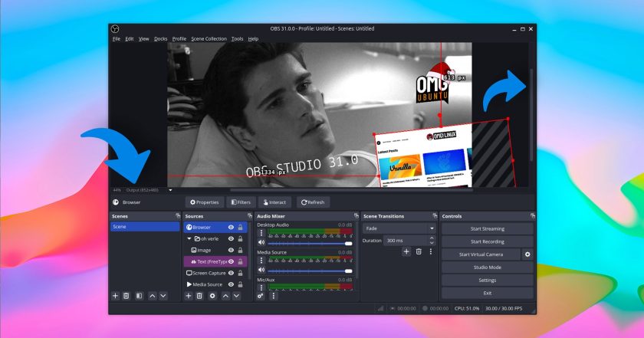The image size is (644, 338).
Task: Increase transition duration stepper up
Action: coord(432,238)
